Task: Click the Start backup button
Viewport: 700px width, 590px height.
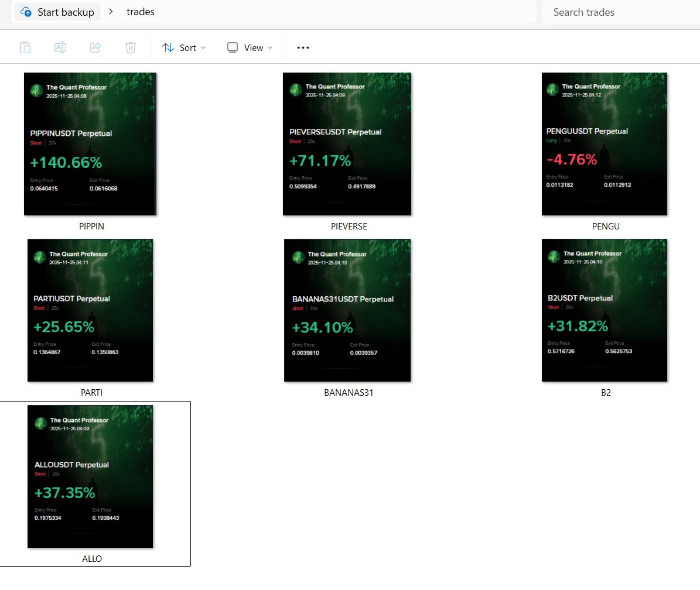Action: [x=57, y=12]
